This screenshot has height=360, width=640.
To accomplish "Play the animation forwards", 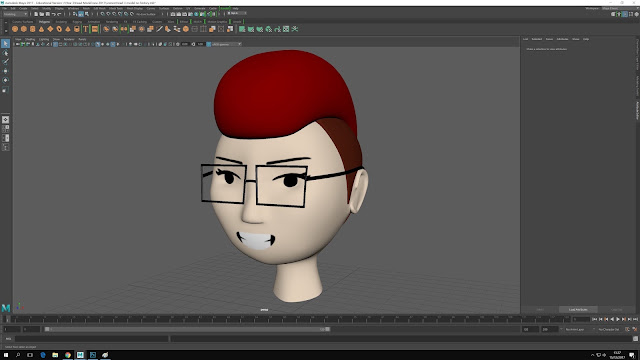I will click(618, 319).
